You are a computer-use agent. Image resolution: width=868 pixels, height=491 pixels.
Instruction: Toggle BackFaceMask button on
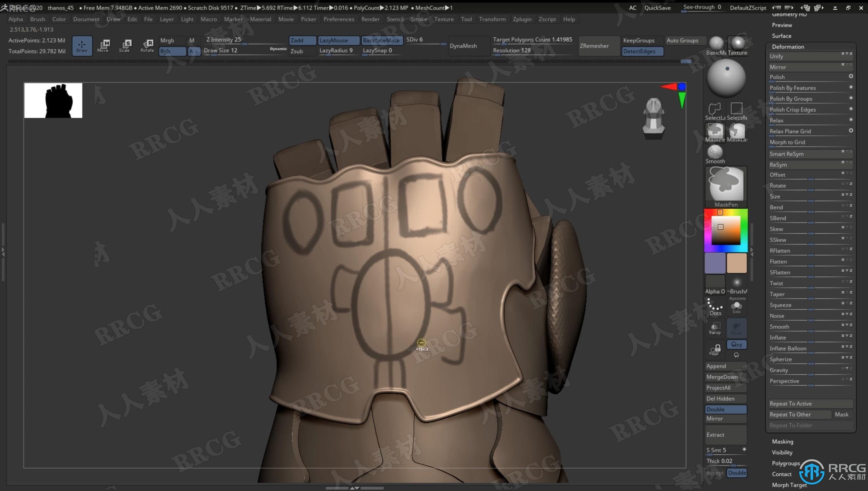pos(381,40)
